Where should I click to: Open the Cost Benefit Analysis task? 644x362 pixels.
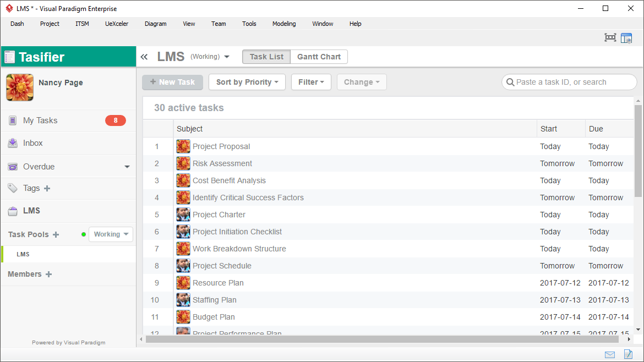coord(229,180)
